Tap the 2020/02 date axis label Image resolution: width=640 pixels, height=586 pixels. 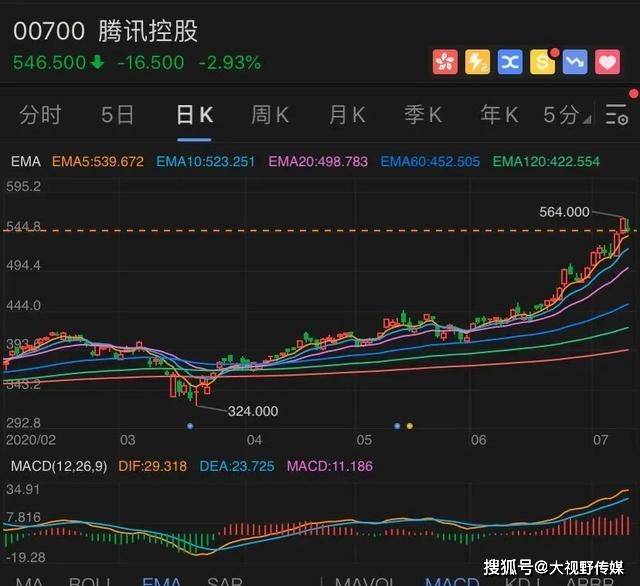click(x=31, y=440)
